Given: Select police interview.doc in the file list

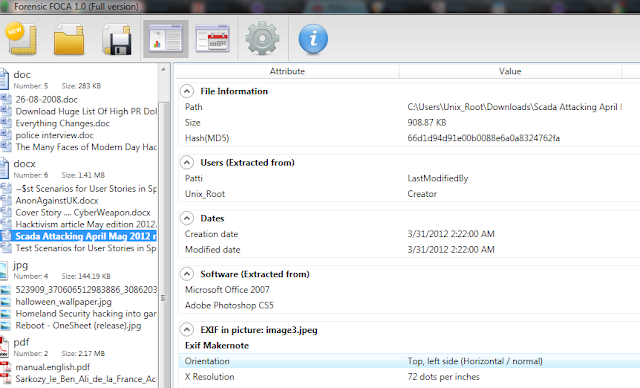Looking at the screenshot, I should (x=54, y=135).
